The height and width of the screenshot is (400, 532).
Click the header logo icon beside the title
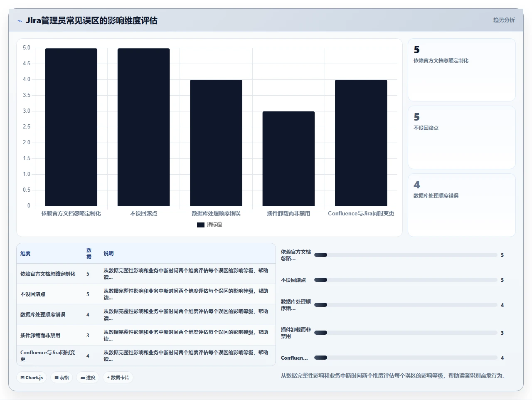coord(20,21)
